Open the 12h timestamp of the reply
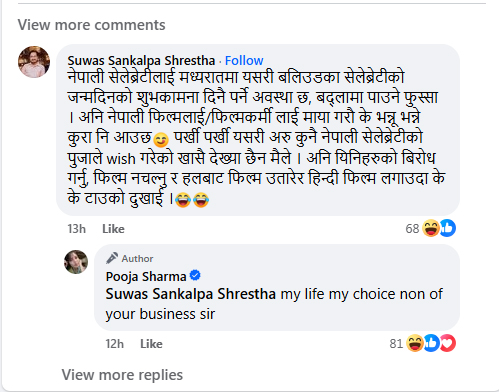This screenshot has height=392, width=499. pyautogui.click(x=115, y=344)
